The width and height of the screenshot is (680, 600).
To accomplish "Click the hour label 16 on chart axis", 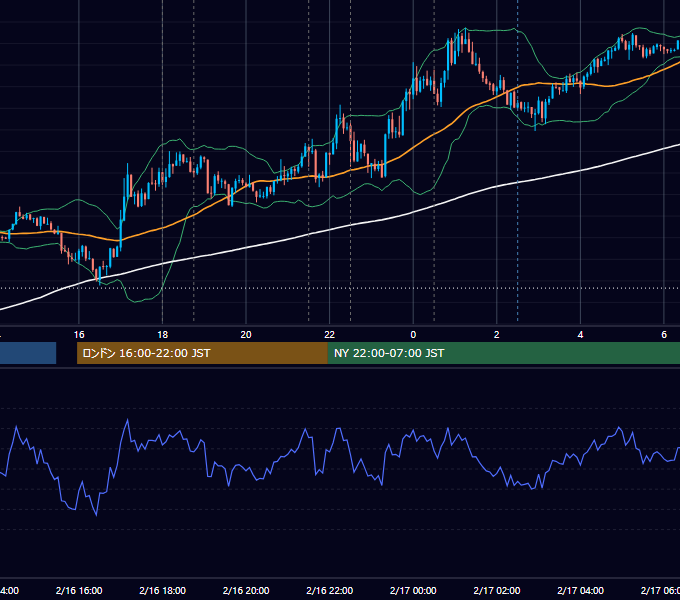I will pyautogui.click(x=79, y=335).
